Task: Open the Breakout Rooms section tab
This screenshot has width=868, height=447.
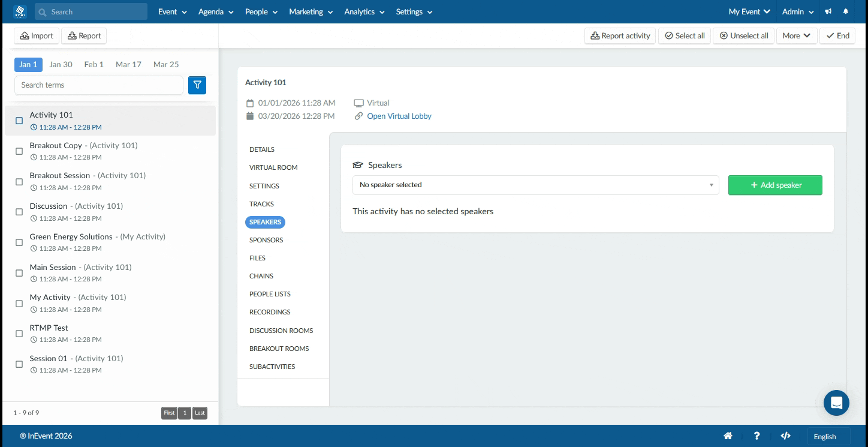Action: [x=279, y=349]
